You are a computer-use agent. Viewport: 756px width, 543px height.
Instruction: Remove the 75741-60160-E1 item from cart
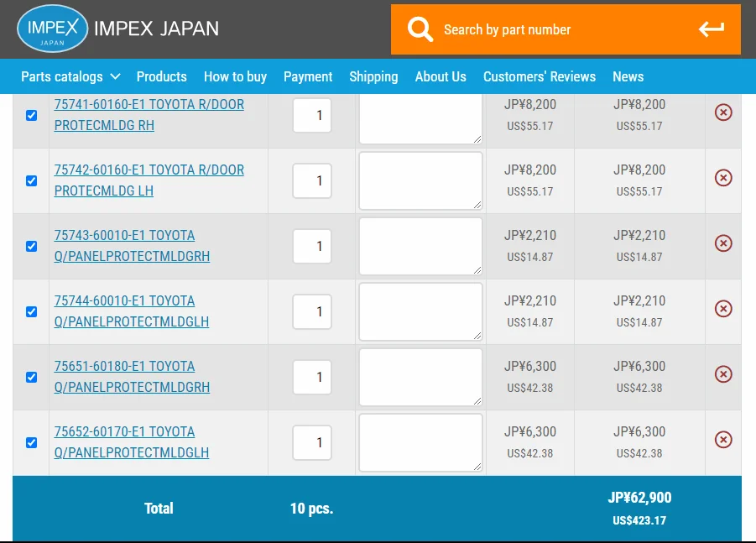pyautogui.click(x=722, y=112)
